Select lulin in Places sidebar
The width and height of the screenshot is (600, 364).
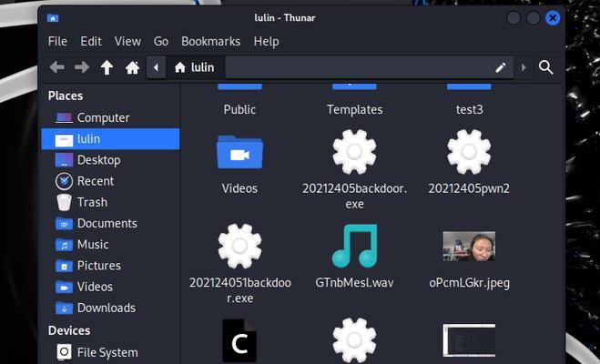110,139
